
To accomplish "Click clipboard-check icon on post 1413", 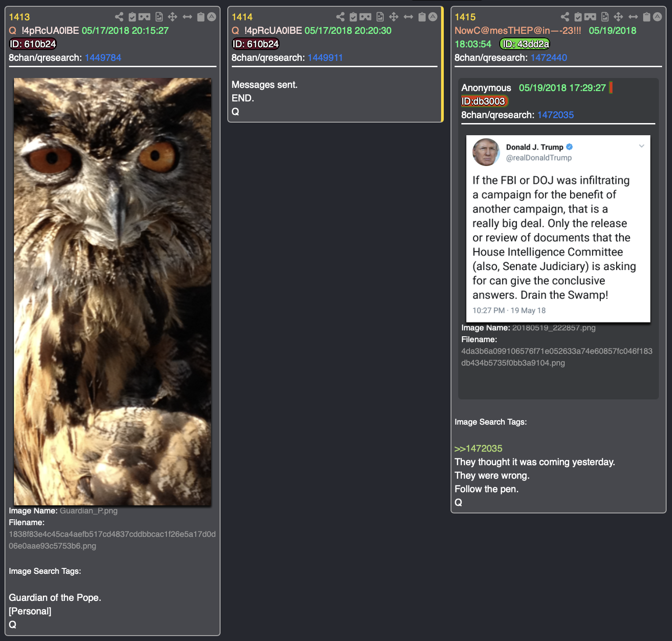I will (x=132, y=17).
